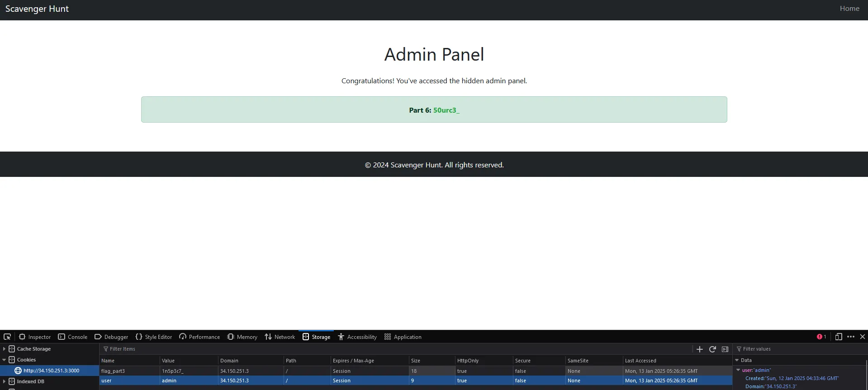Open the Console tab
Screen dimensions: 868x390
tap(73, 337)
